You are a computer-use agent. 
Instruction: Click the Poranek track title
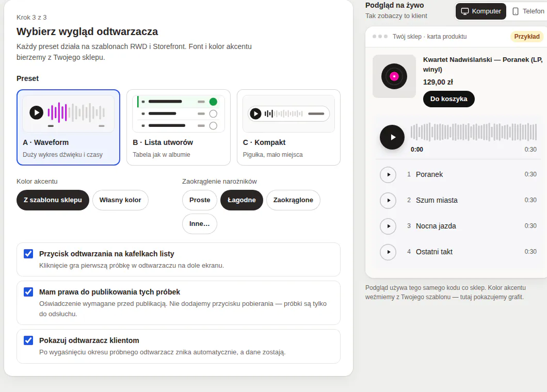click(429, 174)
